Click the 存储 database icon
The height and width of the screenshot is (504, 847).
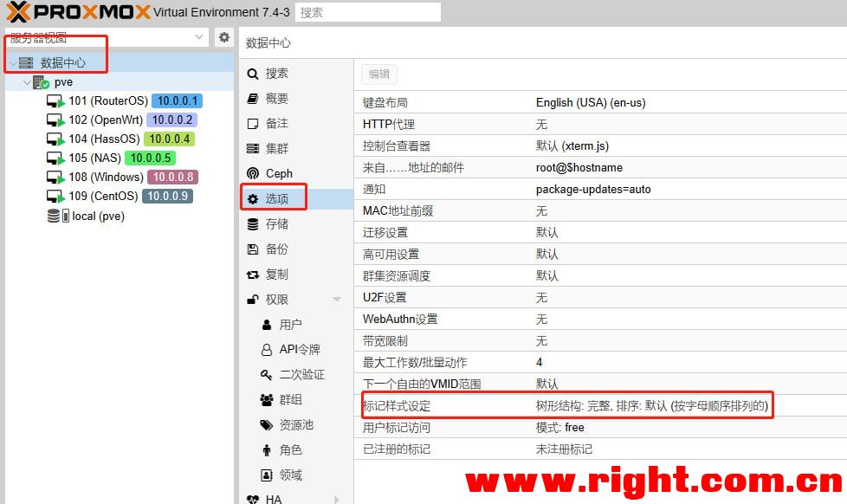coord(253,224)
